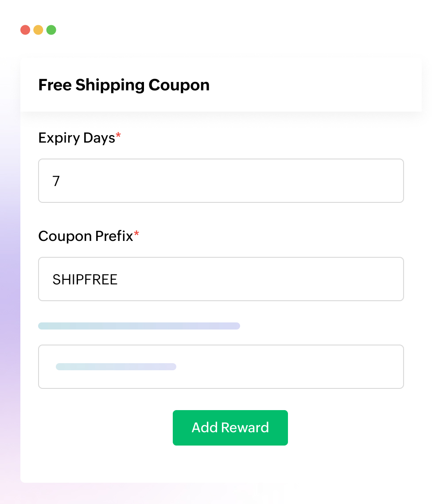443x504 pixels.
Task: Click the Expiry Days field label
Action: (76, 138)
